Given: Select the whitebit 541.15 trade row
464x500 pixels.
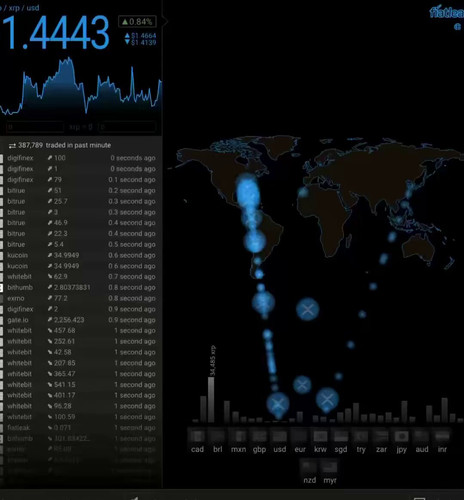Looking at the screenshot, I should click(x=81, y=385).
